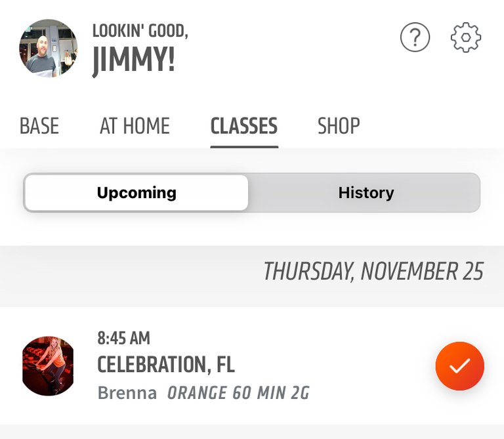
Task: Select the Upcoming segment
Action: coord(136,192)
